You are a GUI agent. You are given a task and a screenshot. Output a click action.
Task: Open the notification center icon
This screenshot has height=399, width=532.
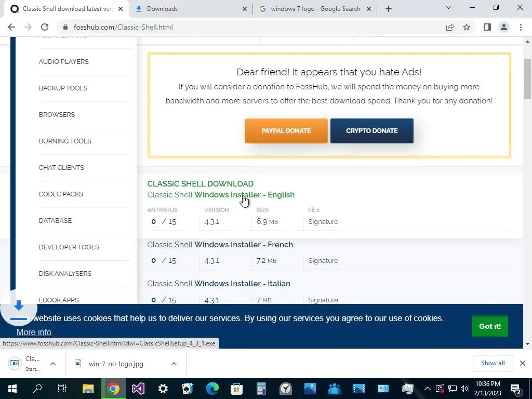[x=515, y=390]
